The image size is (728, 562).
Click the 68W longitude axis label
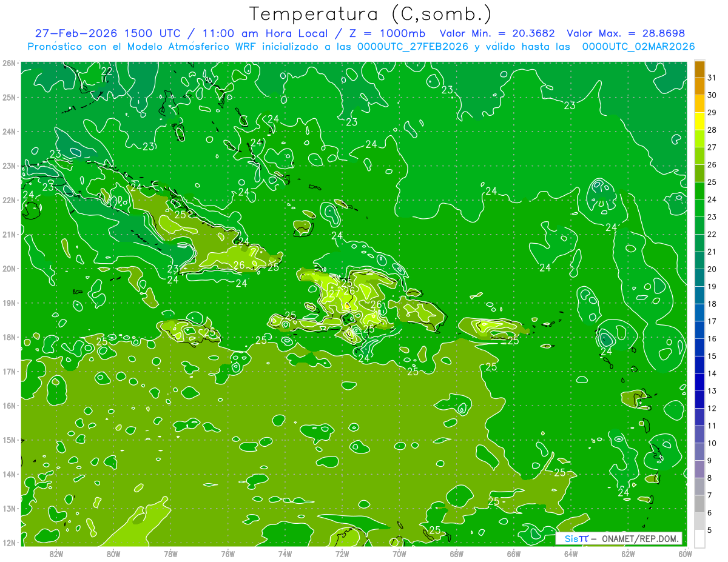point(456,554)
